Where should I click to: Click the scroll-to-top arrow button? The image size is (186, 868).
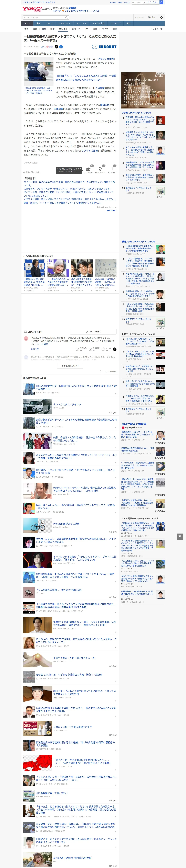coord(180,536)
